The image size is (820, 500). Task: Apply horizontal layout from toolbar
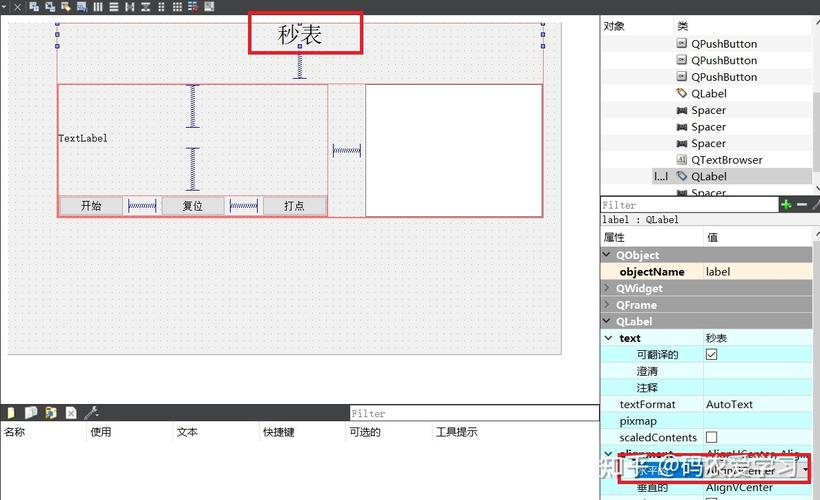(x=98, y=7)
